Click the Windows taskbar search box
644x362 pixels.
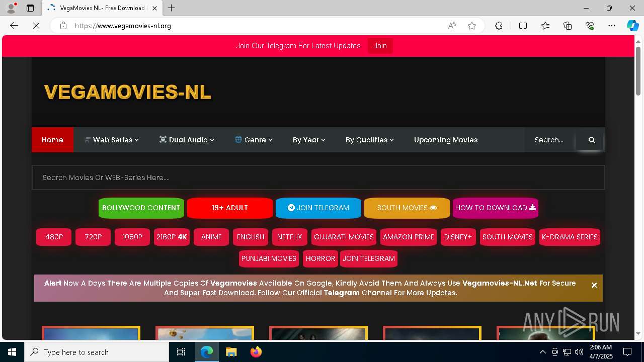pyautogui.click(x=97, y=352)
